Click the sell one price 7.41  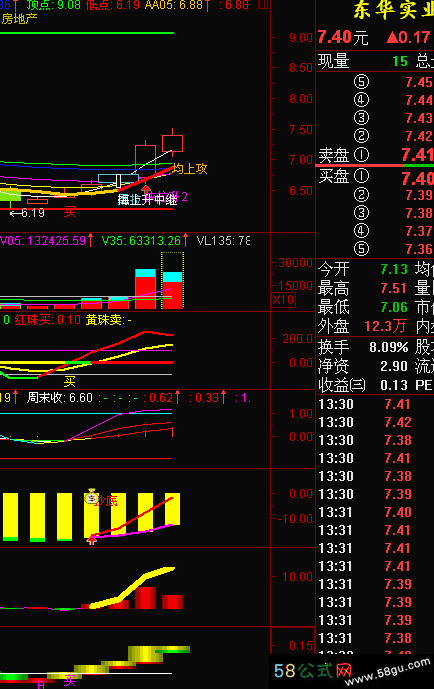(x=417, y=155)
